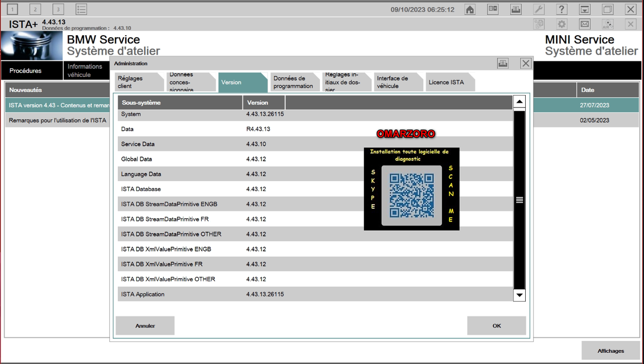
Task: Select ISTA DB XmlValuePrimitive OTHER row
Action: coord(315,280)
